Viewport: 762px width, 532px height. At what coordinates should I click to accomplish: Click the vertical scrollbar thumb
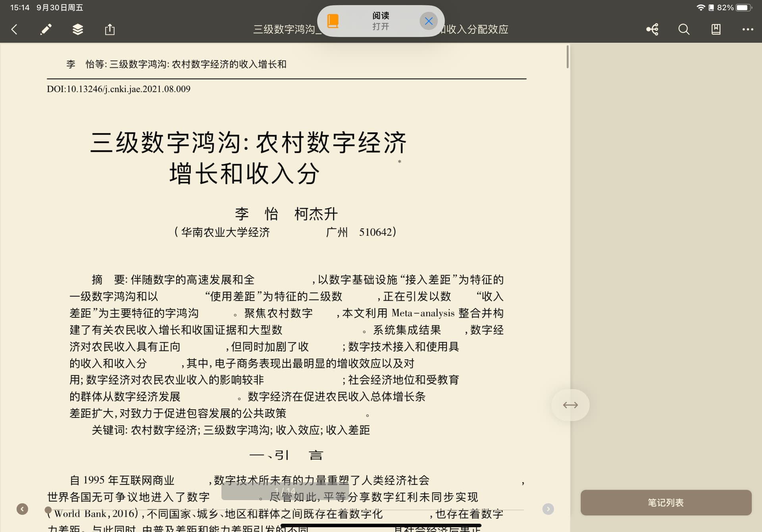pos(568,57)
